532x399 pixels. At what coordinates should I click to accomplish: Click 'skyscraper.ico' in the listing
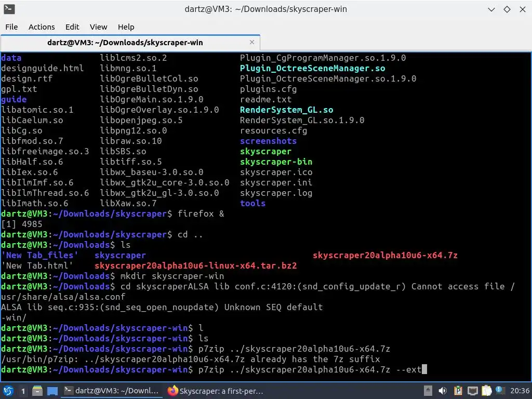pos(276,172)
